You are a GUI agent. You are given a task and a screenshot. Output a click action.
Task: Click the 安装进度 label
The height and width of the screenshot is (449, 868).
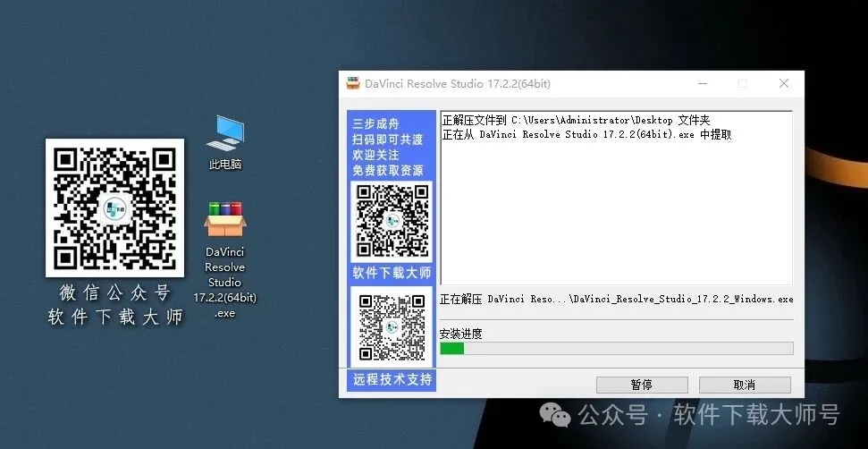coord(460,334)
